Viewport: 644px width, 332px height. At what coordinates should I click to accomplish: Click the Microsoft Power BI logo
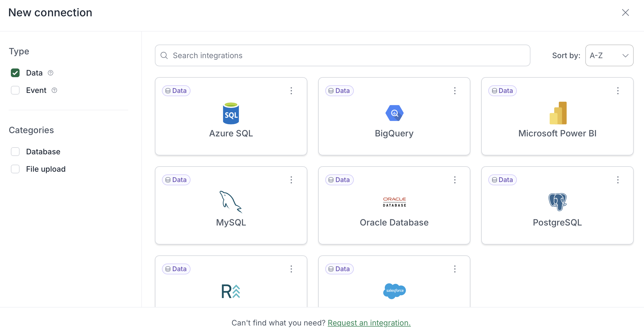(x=558, y=113)
